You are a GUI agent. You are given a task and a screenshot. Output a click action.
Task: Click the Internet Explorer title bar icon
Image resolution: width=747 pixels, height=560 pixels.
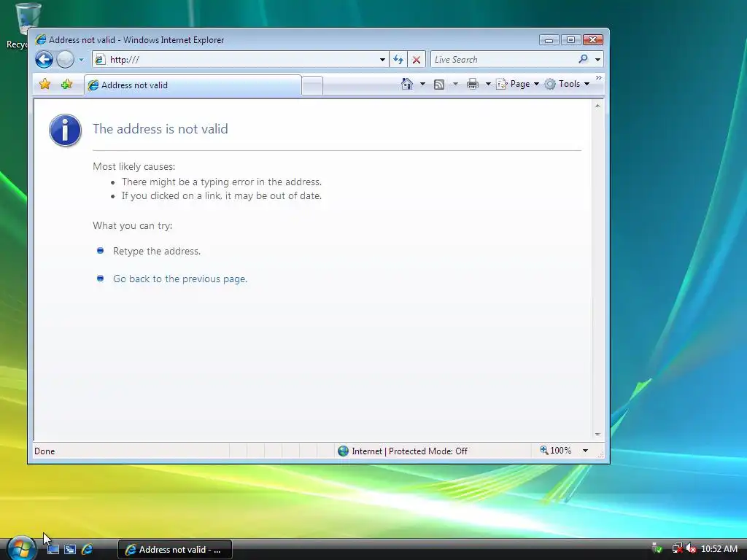[x=41, y=39]
